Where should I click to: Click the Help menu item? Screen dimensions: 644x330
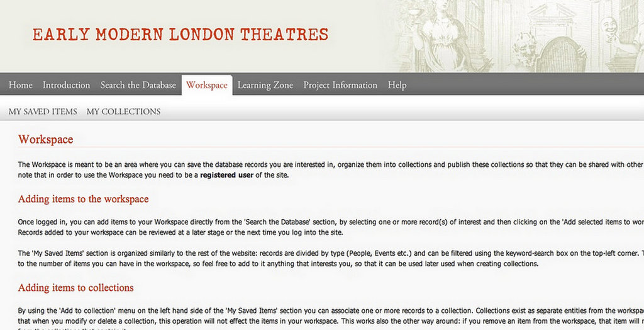pos(397,85)
